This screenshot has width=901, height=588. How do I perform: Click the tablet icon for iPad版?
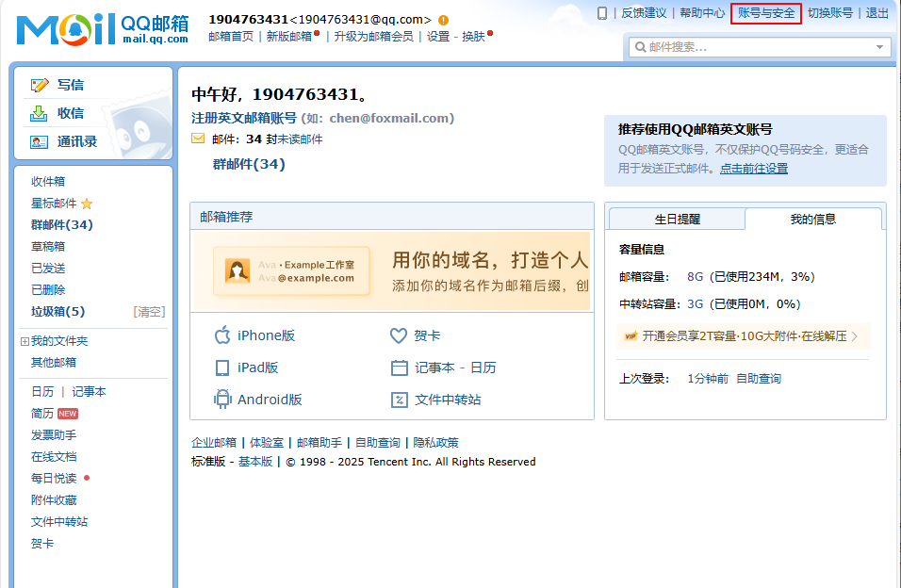click(222, 367)
